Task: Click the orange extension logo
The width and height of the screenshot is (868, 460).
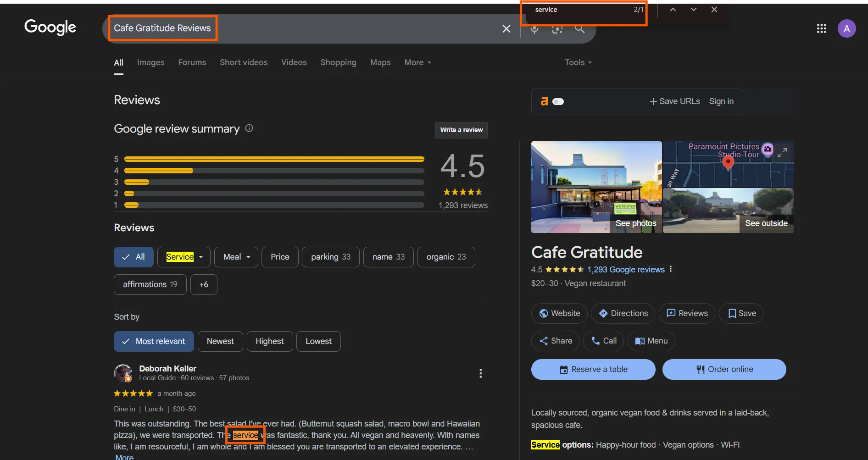Action: [544, 101]
